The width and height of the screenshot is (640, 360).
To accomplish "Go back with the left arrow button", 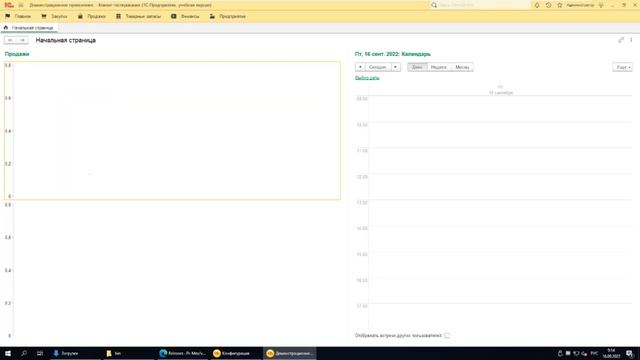I will pyautogui.click(x=10, y=40).
